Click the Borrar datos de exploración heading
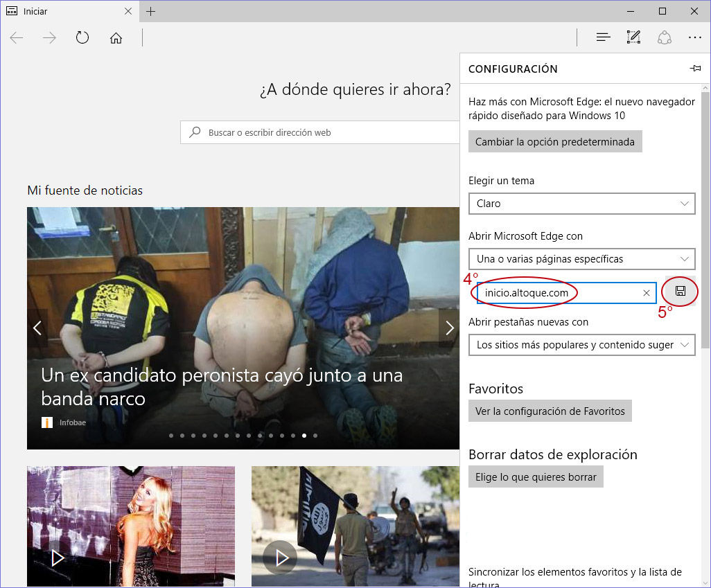 pos(553,454)
